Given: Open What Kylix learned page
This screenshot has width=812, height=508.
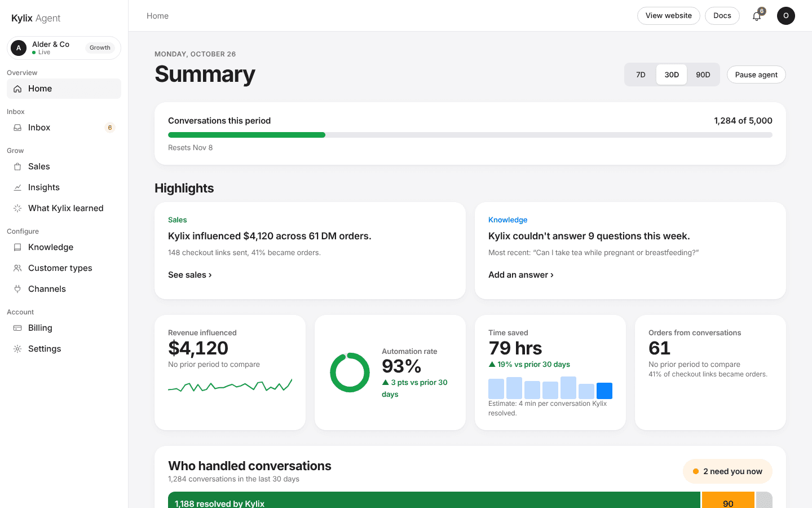Looking at the screenshot, I should (64, 208).
